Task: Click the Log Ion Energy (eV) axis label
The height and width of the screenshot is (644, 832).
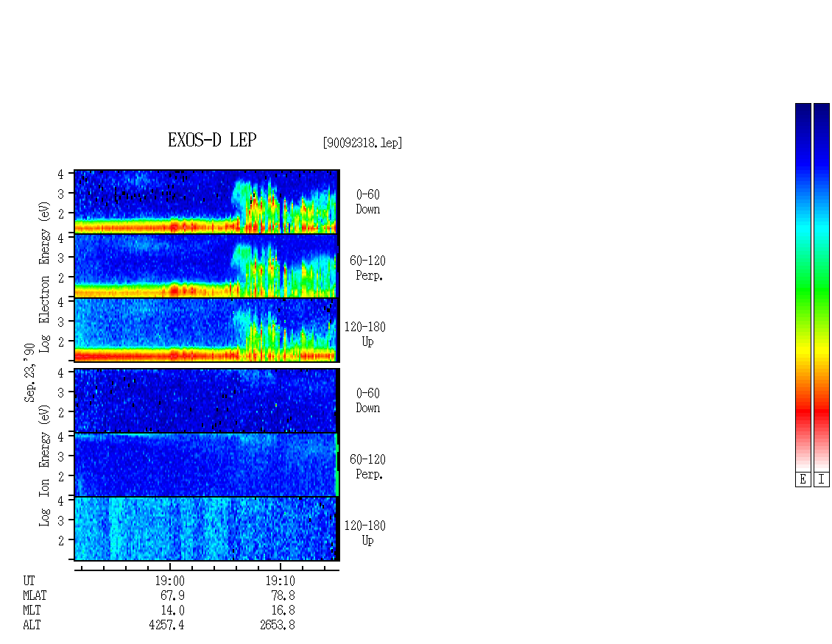Action: (x=44, y=465)
